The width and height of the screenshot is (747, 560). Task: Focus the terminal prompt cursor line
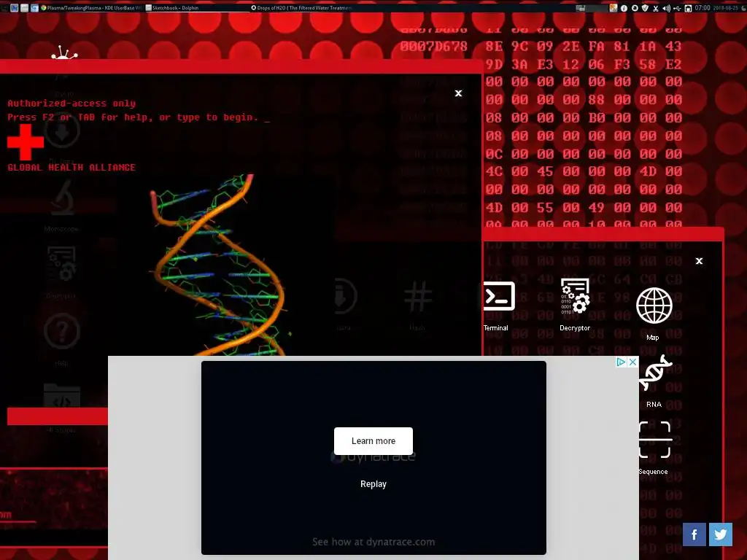(139, 117)
